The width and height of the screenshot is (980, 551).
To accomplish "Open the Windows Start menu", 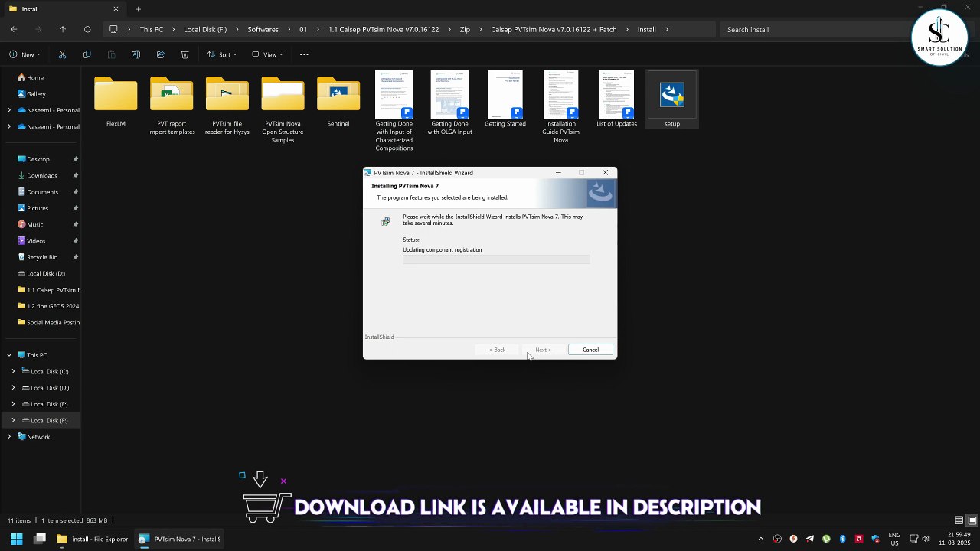I will click(x=16, y=539).
